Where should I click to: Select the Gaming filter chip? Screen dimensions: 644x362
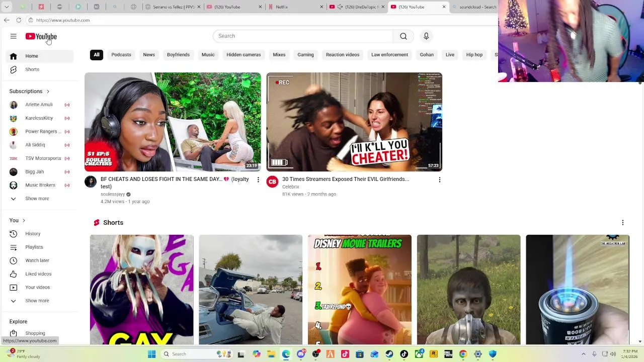click(305, 55)
